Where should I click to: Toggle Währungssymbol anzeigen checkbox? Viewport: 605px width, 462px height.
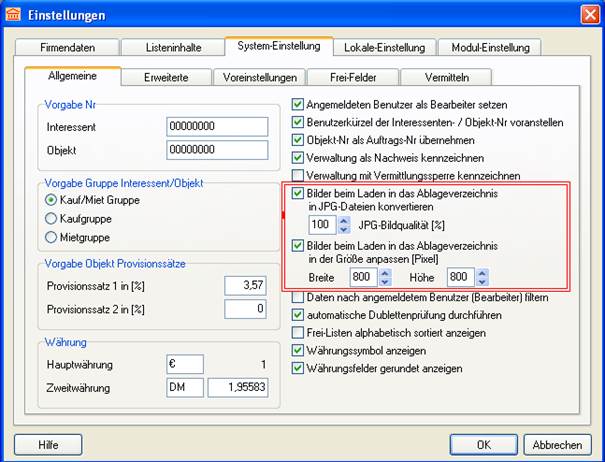[297, 350]
